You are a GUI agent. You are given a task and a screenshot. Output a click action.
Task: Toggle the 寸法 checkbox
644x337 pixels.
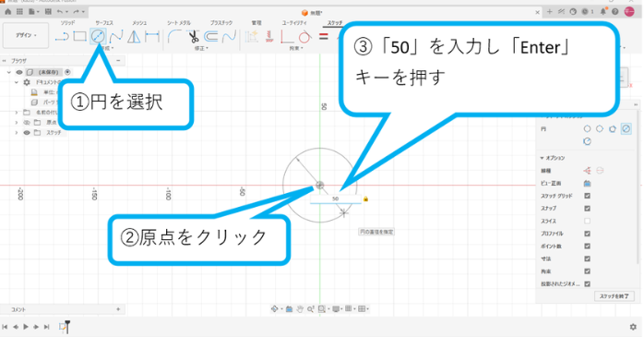pyautogui.click(x=588, y=259)
